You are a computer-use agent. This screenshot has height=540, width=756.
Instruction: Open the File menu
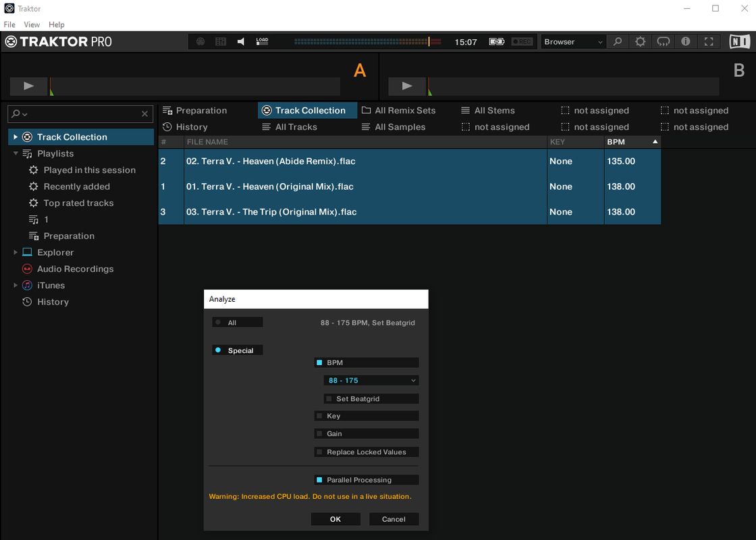[x=9, y=24]
